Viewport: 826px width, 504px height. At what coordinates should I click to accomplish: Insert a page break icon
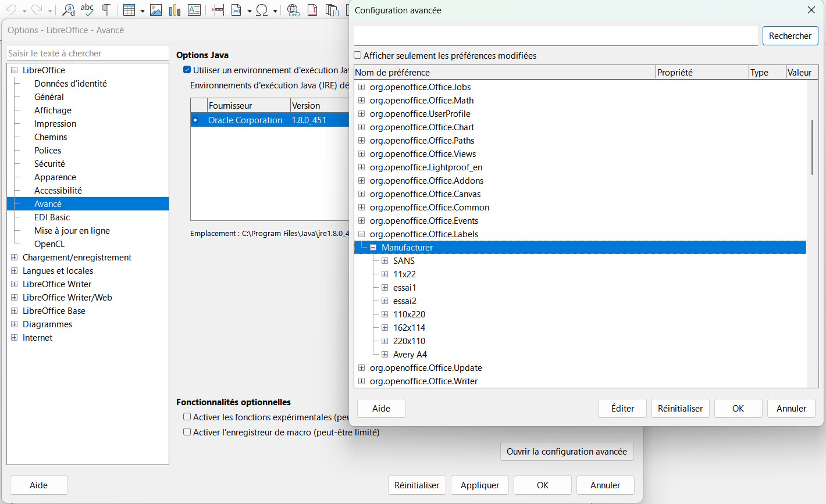pos(218,10)
